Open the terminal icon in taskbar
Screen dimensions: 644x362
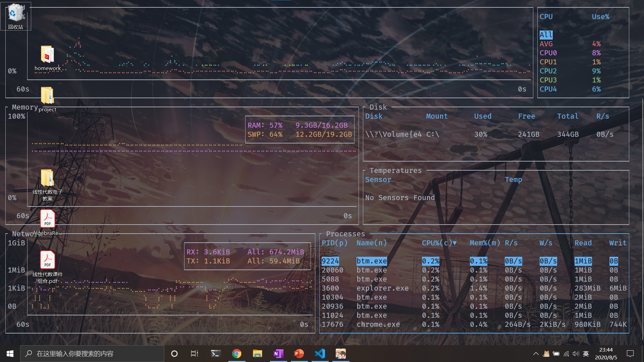point(216,354)
